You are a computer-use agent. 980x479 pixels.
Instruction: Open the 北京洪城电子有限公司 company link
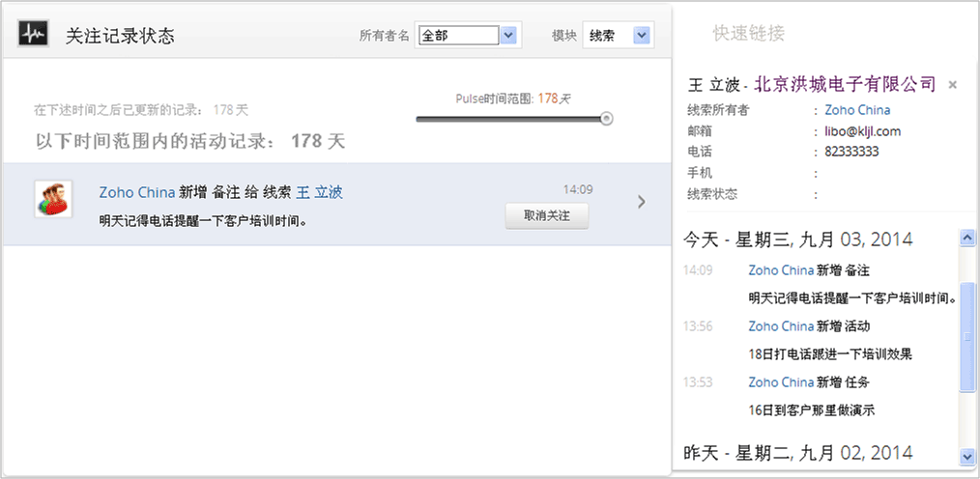click(845, 84)
